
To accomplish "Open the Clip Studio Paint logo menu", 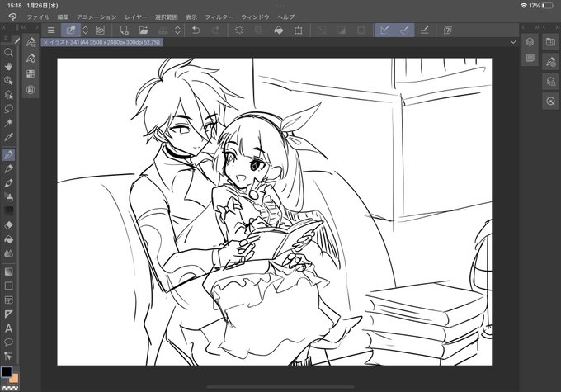I will (x=12, y=17).
